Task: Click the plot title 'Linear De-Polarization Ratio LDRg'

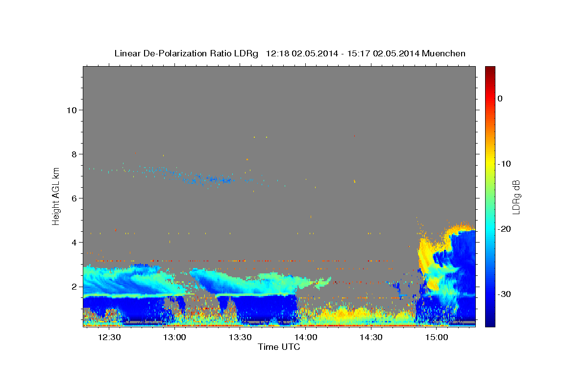Action: tap(186, 53)
